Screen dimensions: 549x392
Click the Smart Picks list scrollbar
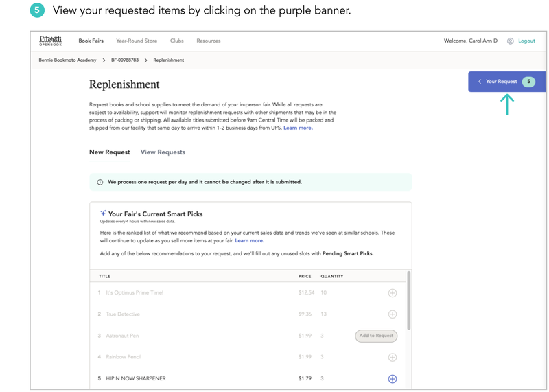pyautogui.click(x=408, y=301)
